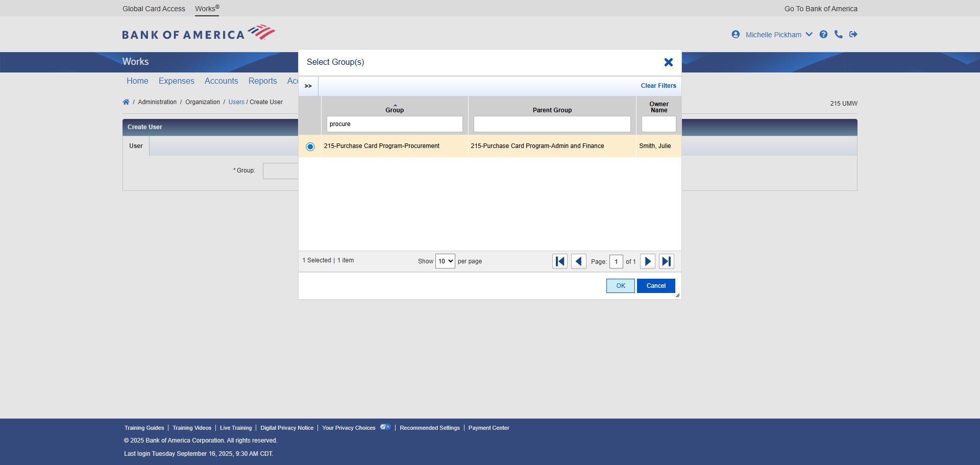This screenshot has width=980, height=465.
Task: Open the Expenses menu
Action: pos(176,81)
